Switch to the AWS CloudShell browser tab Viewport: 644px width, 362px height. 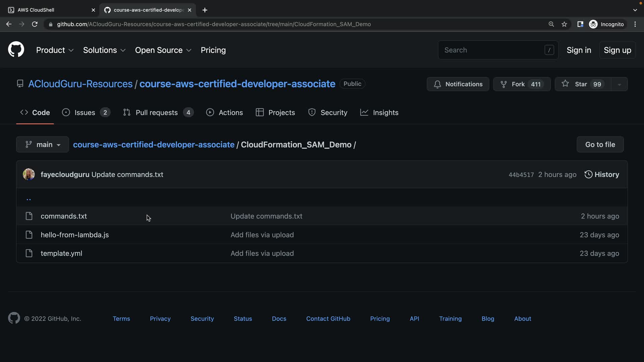(36, 10)
